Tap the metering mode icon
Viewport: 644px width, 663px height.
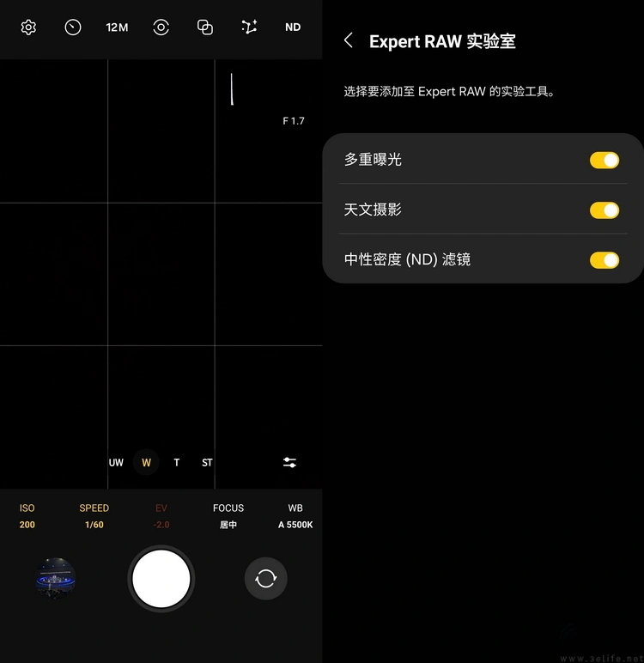[161, 27]
